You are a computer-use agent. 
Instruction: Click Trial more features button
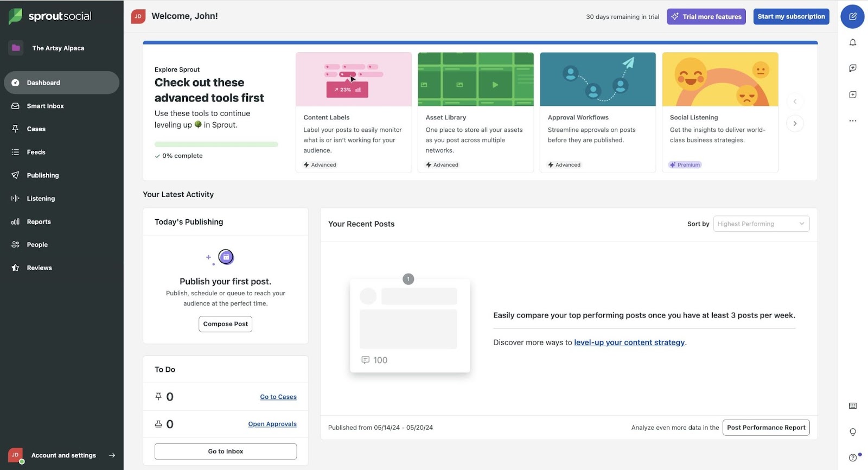(706, 16)
